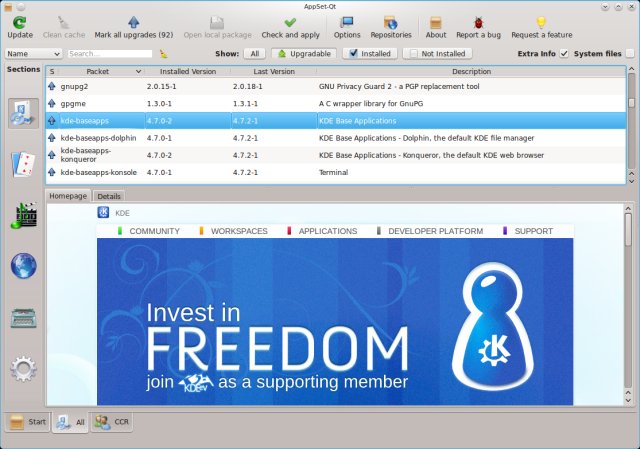The height and width of the screenshot is (449, 640).
Task: Select the gear system section
Action: point(23,369)
